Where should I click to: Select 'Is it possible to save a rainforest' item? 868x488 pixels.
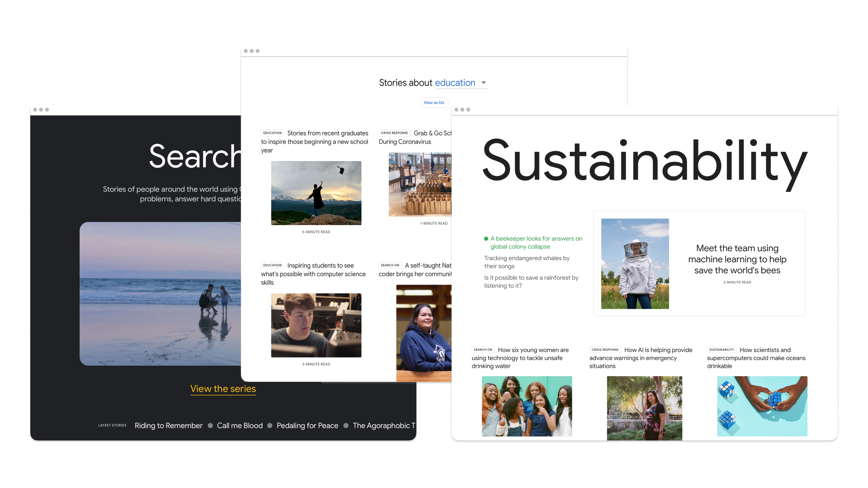[x=531, y=282]
